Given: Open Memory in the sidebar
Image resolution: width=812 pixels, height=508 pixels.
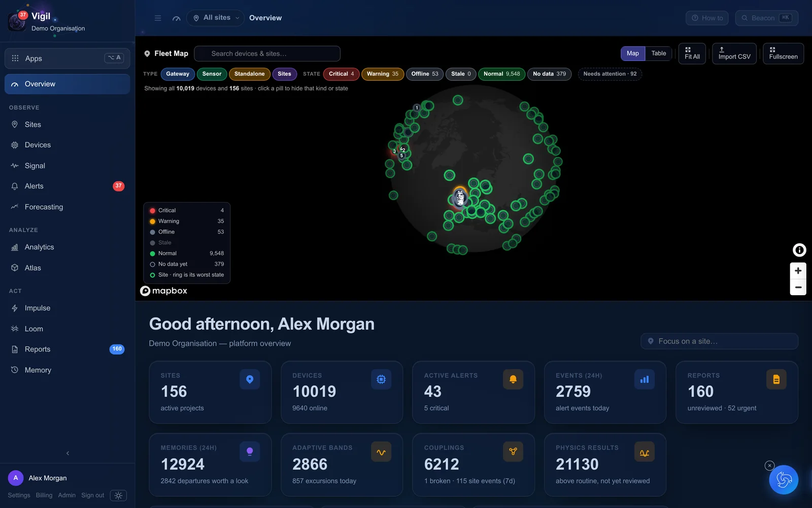Looking at the screenshot, I should [67, 370].
